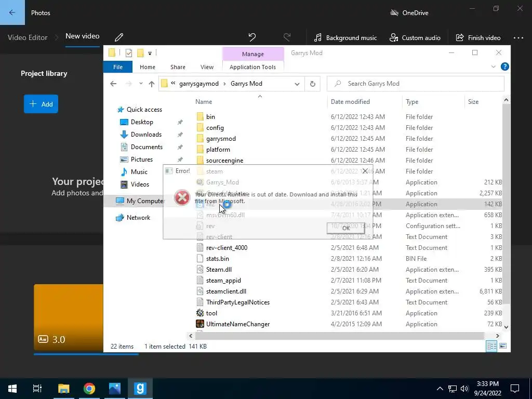Select the stats.bin file
Image resolution: width=532 pixels, height=399 pixels.
[x=218, y=259]
